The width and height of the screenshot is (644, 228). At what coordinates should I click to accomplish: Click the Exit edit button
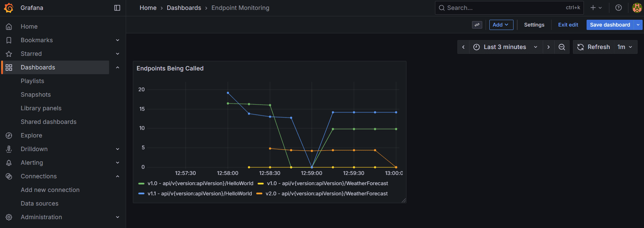(x=568, y=25)
